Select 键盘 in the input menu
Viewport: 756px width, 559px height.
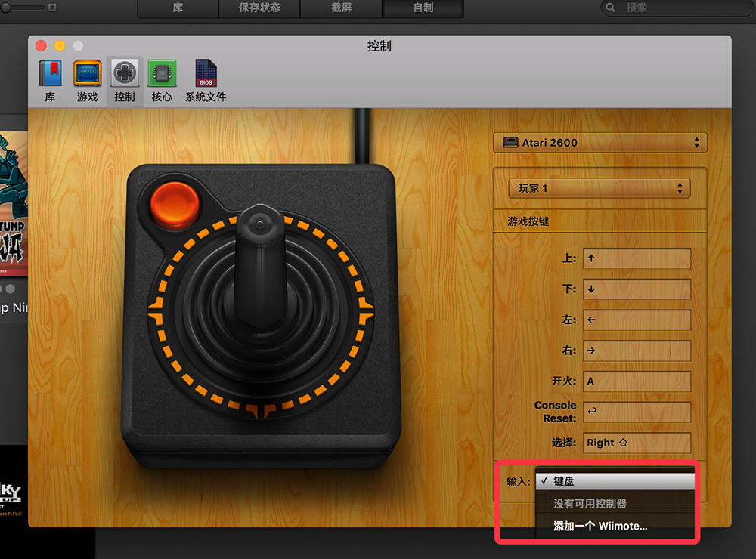[x=615, y=481]
